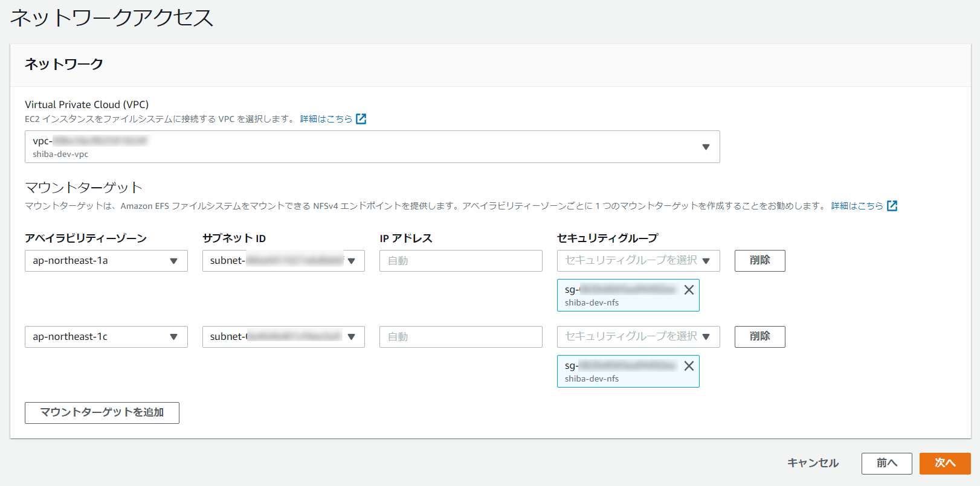The height and width of the screenshot is (486, 980).
Task: Focus the IP address field for ap-northeast-1a
Action: tap(461, 261)
